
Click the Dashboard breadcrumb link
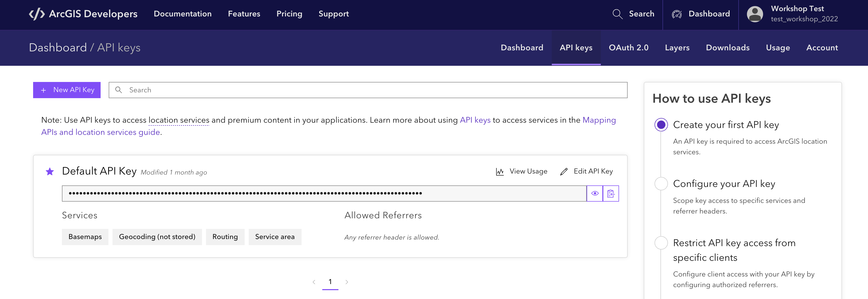tap(58, 48)
